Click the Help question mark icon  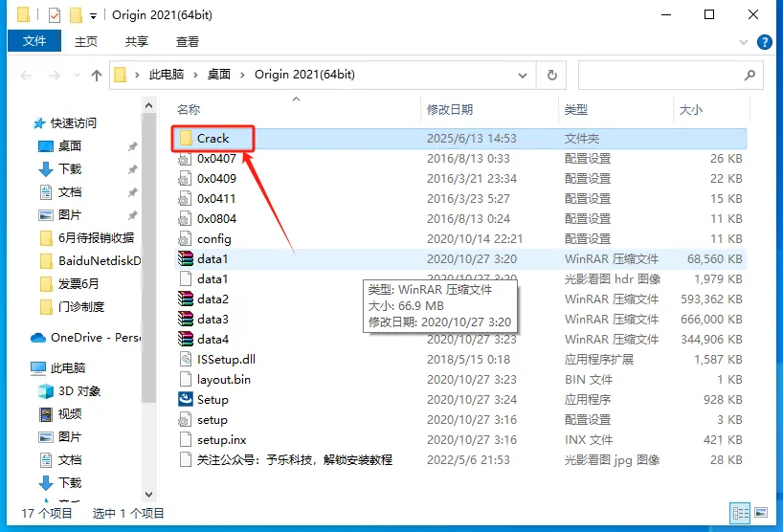(x=765, y=42)
